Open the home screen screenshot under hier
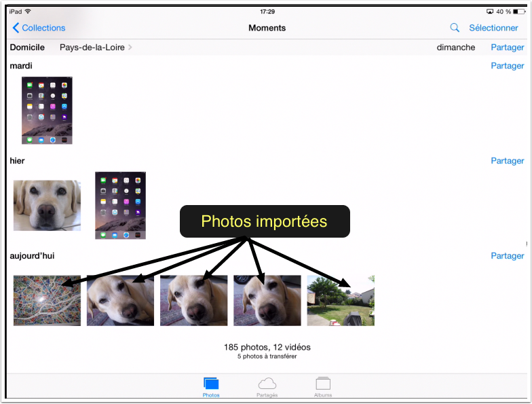 coord(120,206)
